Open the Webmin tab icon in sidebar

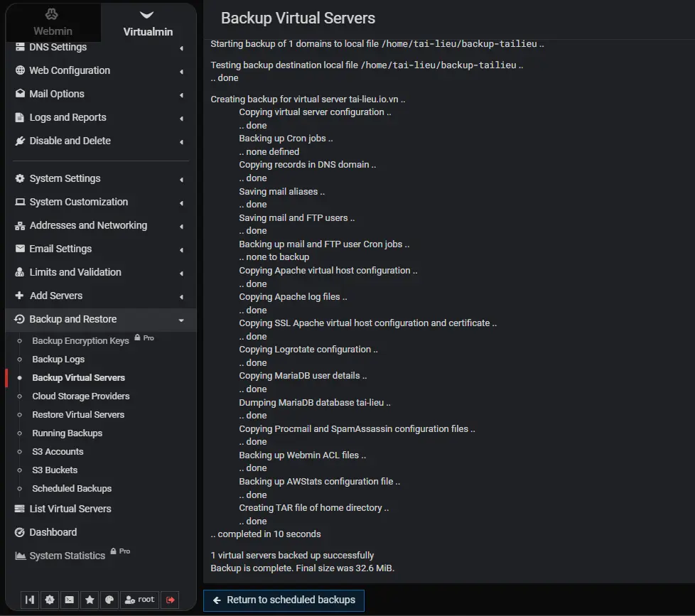click(52, 13)
